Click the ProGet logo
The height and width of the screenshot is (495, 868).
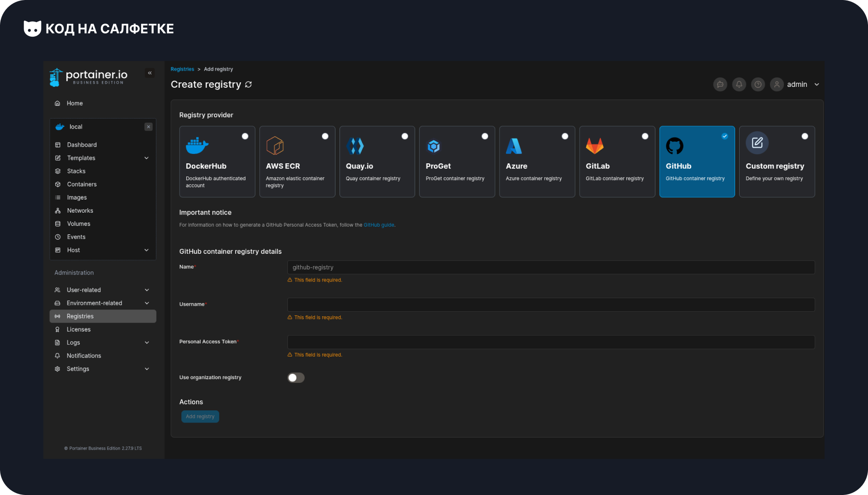[434, 146]
